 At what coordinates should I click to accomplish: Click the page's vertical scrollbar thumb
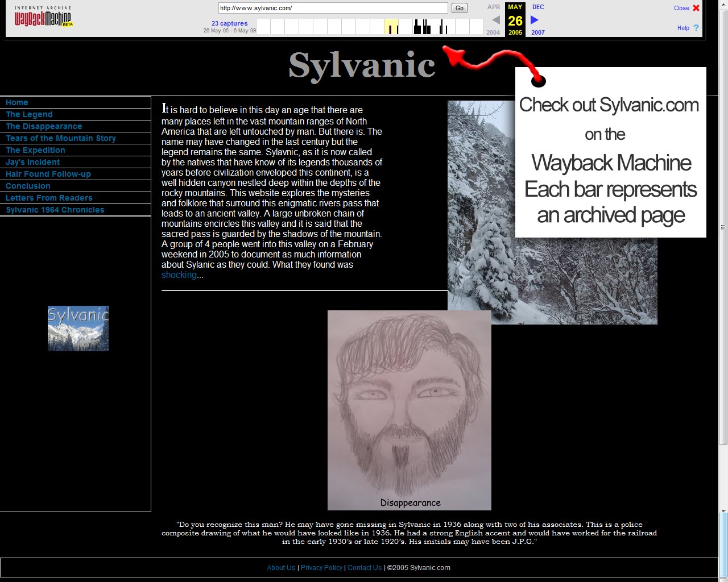click(723, 227)
